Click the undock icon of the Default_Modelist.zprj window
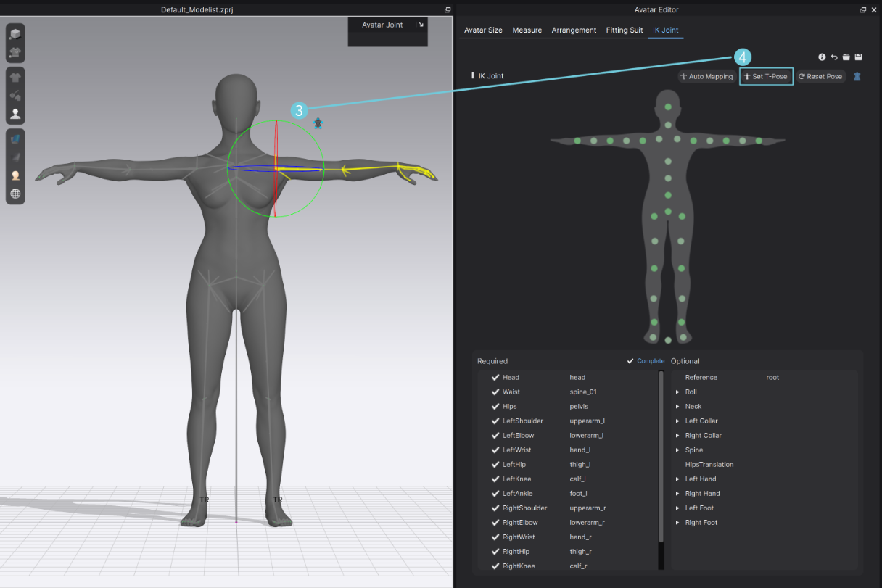The image size is (882, 588). tap(448, 9)
